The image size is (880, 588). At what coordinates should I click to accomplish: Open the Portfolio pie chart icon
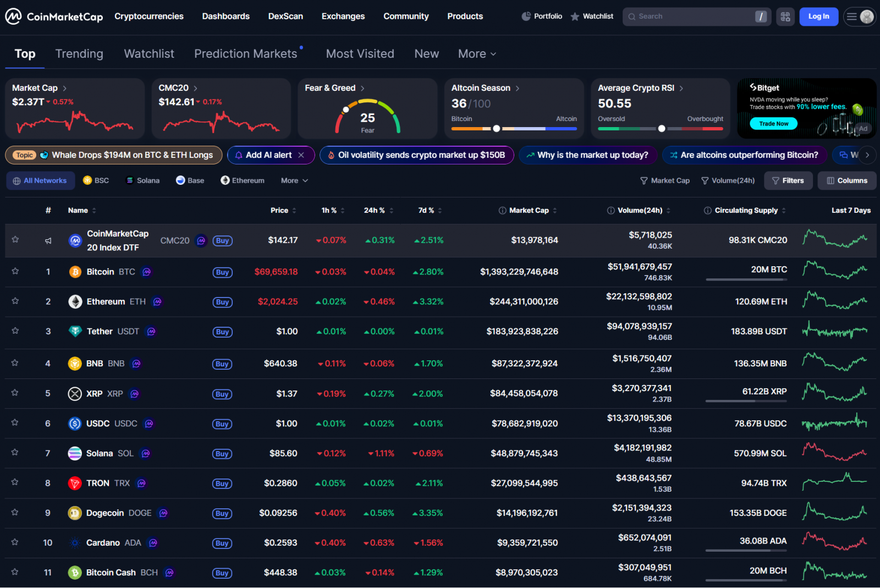tap(526, 17)
